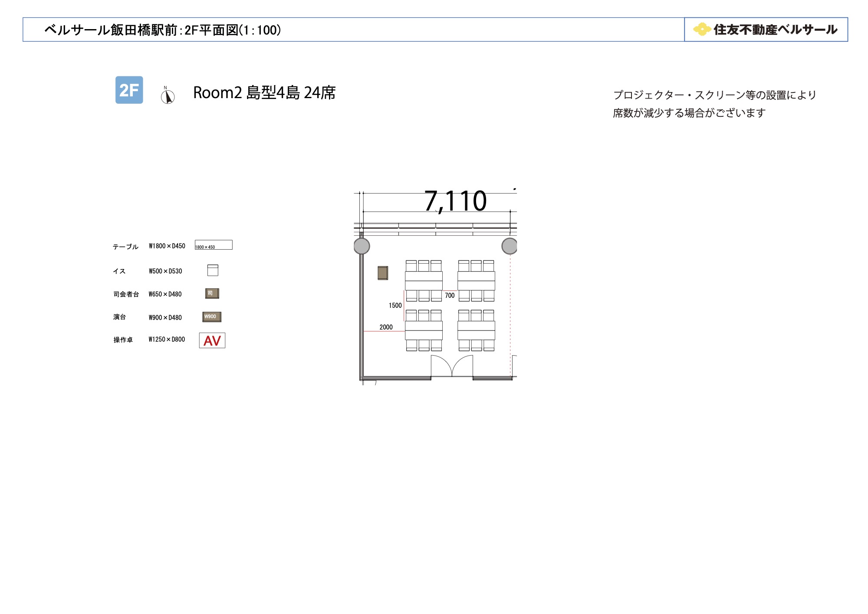This screenshot has height=614, width=868.
Task: Select the legend label 操作卓
Action: (x=123, y=340)
